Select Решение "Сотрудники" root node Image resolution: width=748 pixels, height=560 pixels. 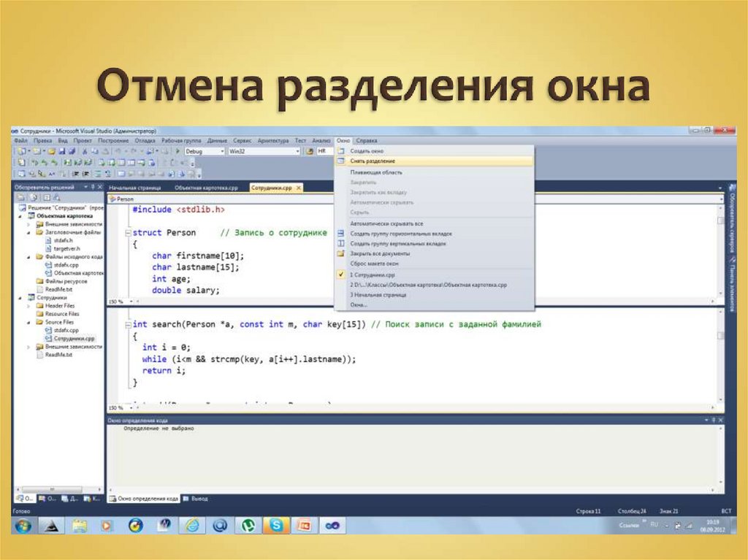61,208
